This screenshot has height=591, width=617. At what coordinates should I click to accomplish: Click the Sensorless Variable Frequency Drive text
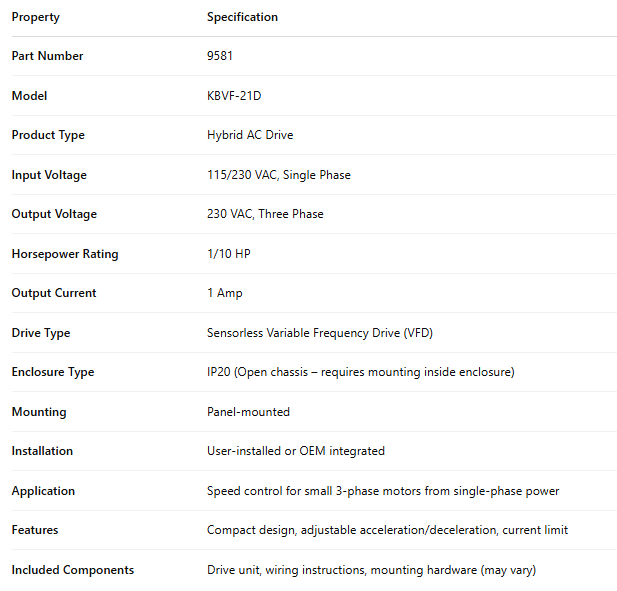(319, 333)
